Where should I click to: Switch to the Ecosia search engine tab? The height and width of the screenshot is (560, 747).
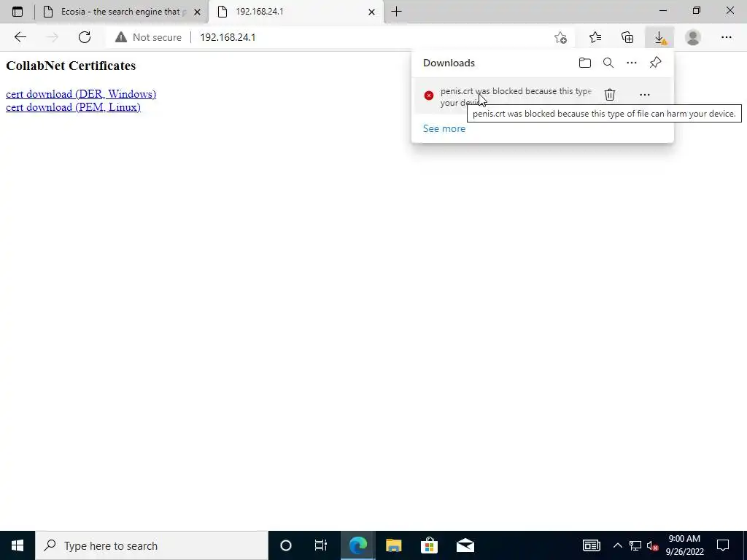click(122, 12)
